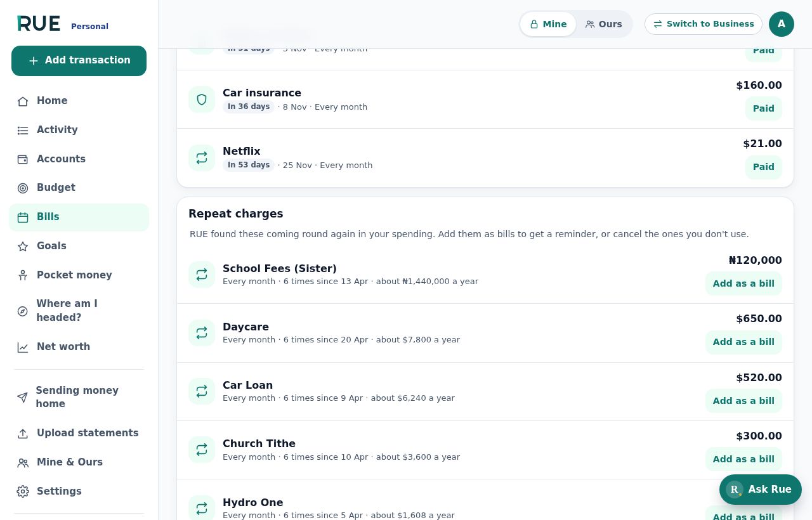The image size is (812, 520).
Task: Add School Fees (Sister) as a bill
Action: [x=743, y=283]
